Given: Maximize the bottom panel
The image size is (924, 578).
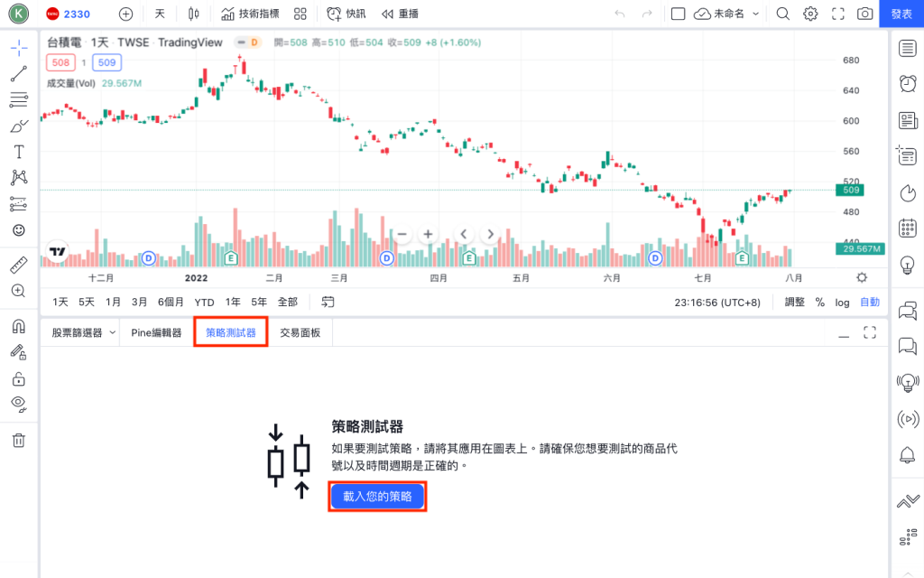Looking at the screenshot, I should 870,332.
